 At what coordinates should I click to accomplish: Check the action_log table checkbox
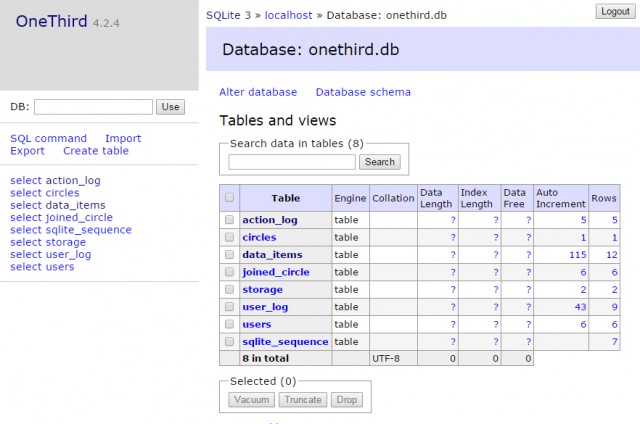229,220
